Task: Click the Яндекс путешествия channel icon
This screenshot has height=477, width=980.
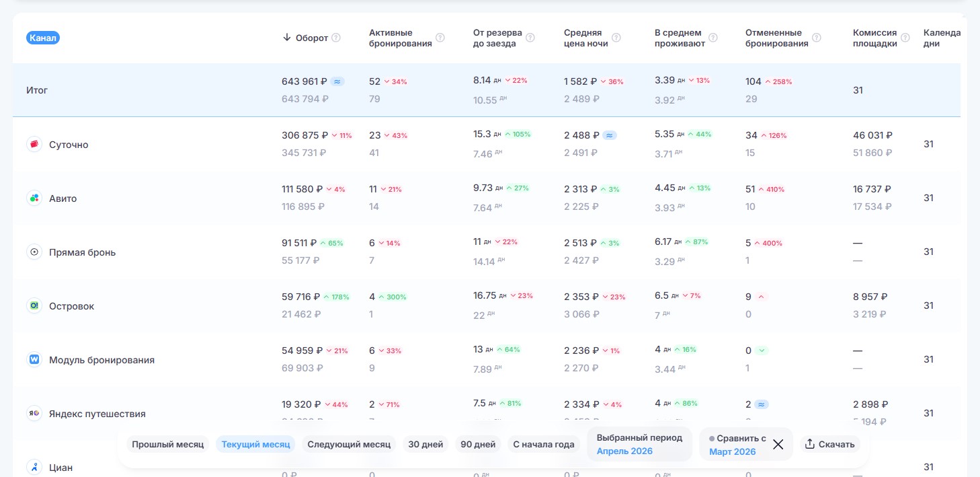Action: [x=34, y=413]
